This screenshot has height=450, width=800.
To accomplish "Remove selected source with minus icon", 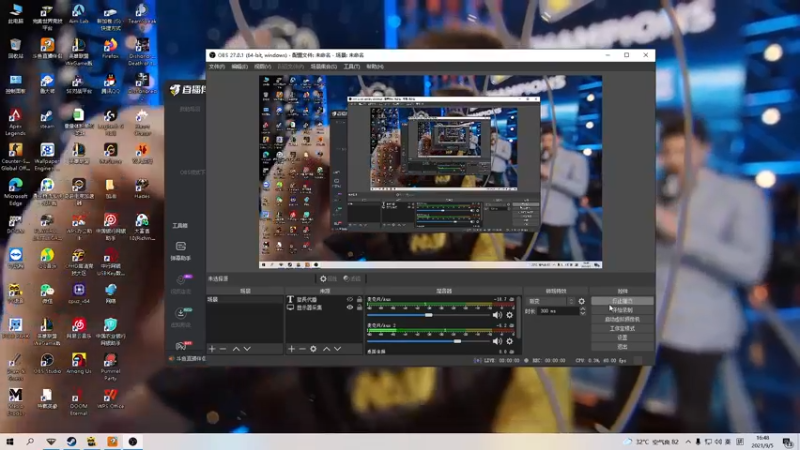I will coord(302,349).
